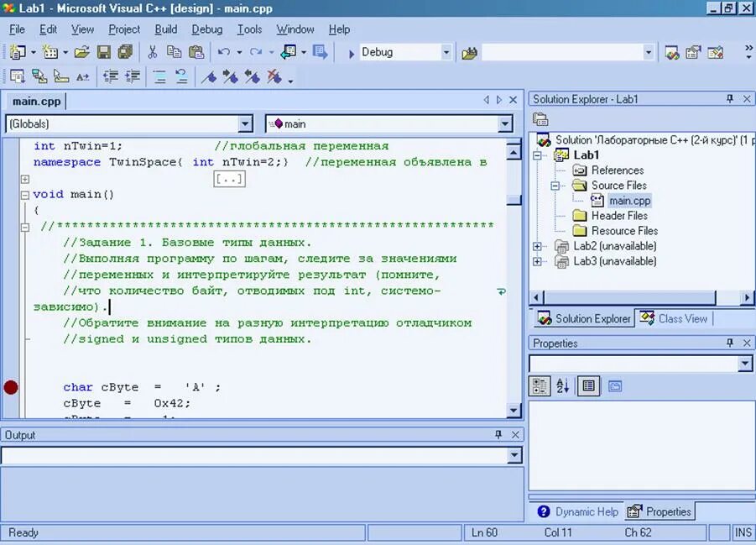Switch Properties grid to Categorized view
Image resolution: width=756 pixels, height=545 pixels.
(x=540, y=385)
